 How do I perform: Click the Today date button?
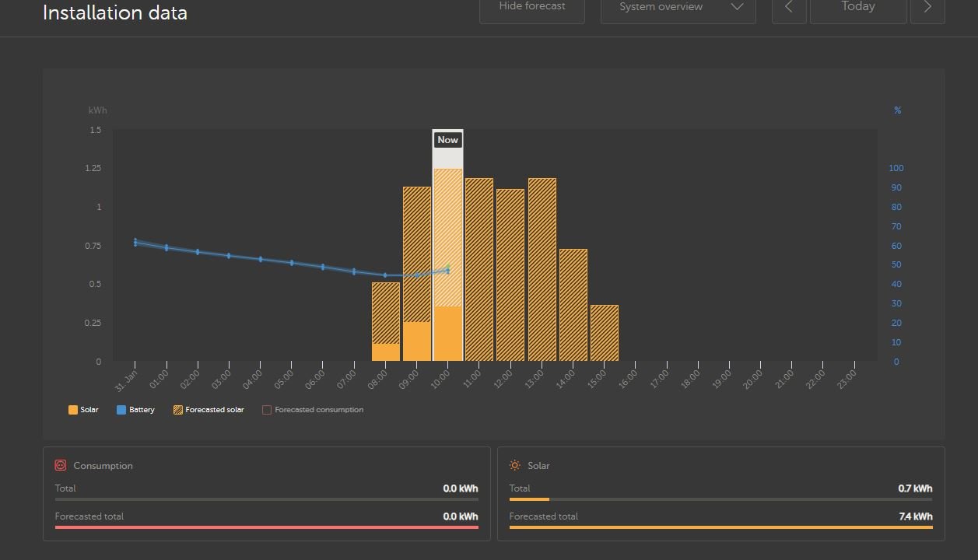click(x=858, y=7)
